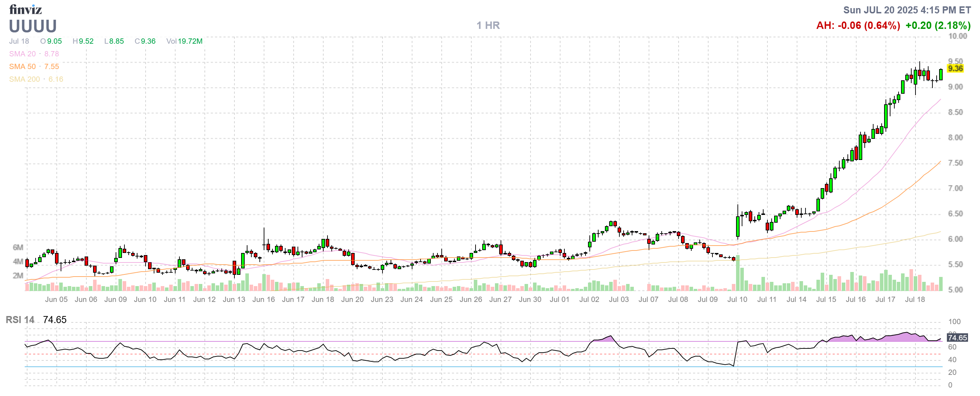Click the highlighted 9.36 price tag
980x396 pixels.
point(956,68)
